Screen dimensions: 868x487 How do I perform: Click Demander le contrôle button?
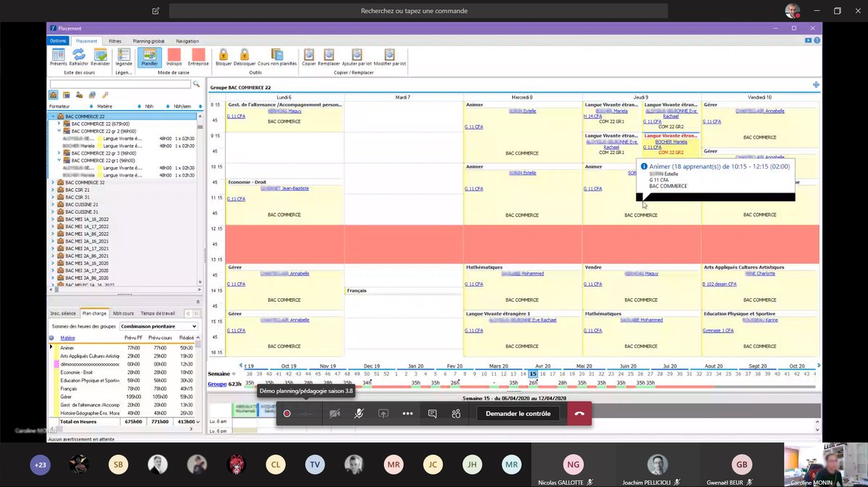pyautogui.click(x=518, y=413)
